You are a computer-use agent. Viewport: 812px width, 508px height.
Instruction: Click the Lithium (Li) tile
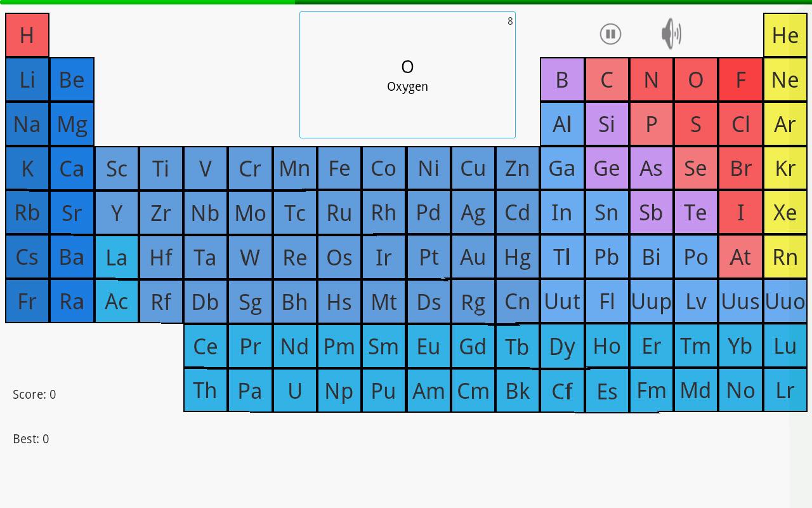tap(27, 79)
